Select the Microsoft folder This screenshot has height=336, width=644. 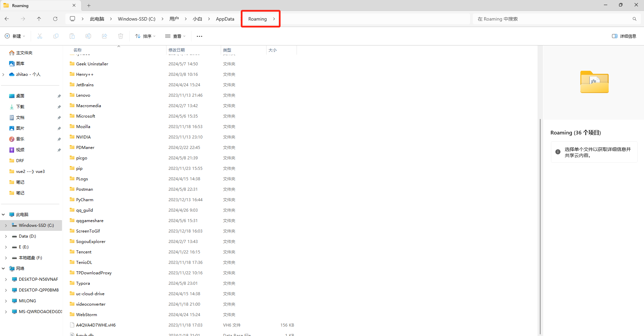click(x=86, y=116)
